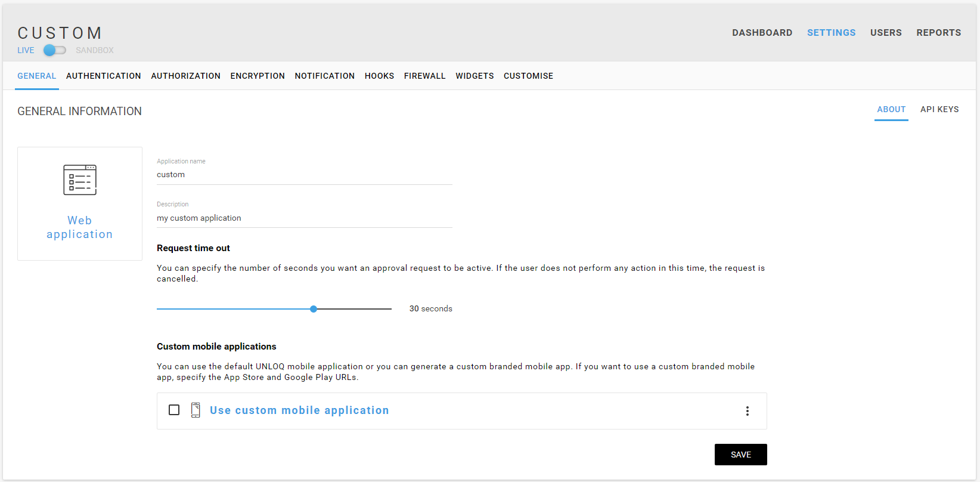Screen dimensions: 980x482
Task: Go to the Reports page
Action: click(x=938, y=33)
